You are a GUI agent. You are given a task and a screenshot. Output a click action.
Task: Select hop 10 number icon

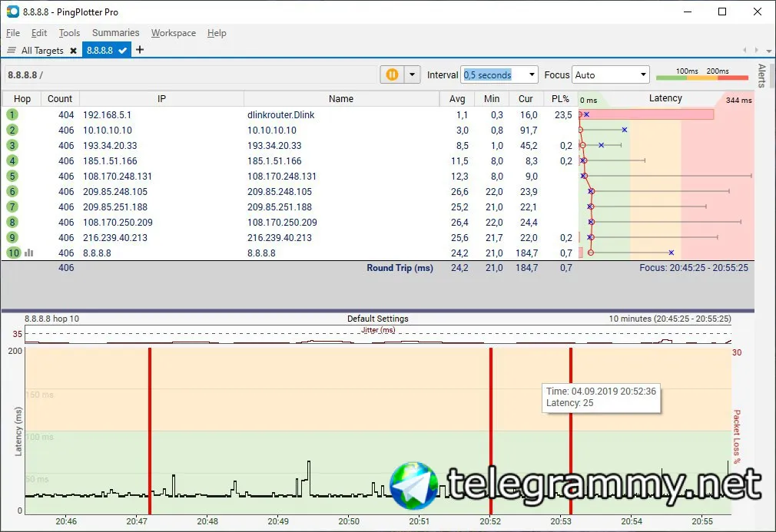pyautogui.click(x=13, y=253)
